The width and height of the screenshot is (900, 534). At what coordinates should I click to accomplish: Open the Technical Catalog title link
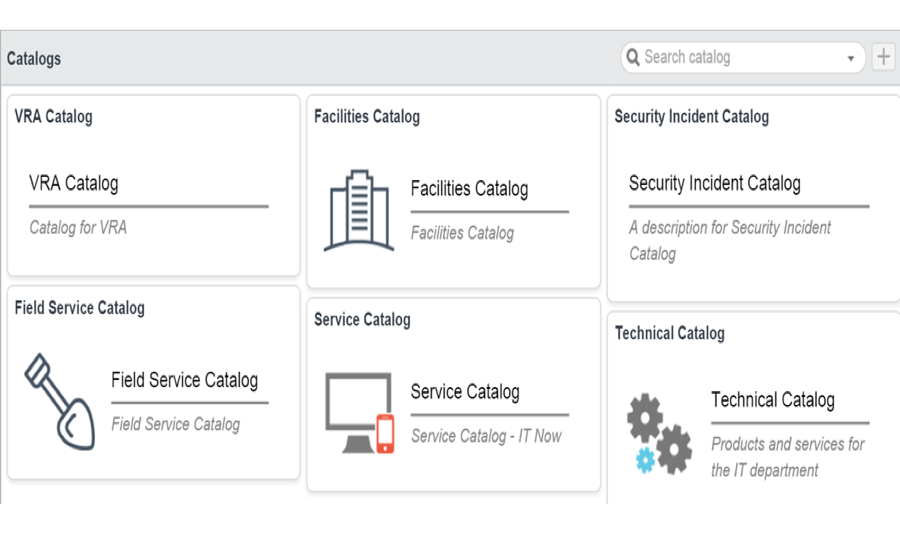772,400
